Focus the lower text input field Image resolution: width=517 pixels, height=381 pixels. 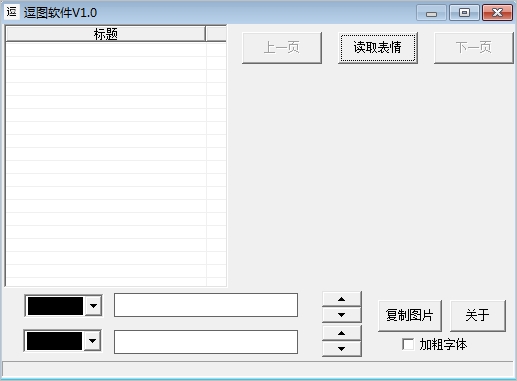click(206, 342)
